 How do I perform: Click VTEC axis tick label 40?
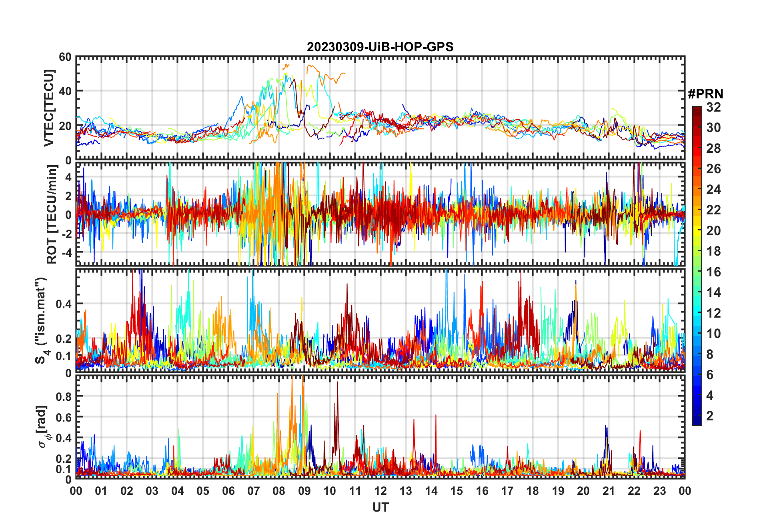pos(65,91)
